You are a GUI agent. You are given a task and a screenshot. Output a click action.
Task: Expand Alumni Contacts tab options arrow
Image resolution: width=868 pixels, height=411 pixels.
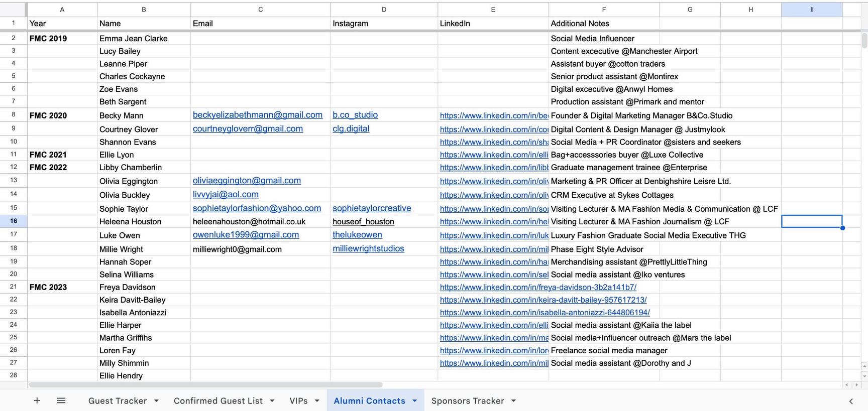click(414, 401)
